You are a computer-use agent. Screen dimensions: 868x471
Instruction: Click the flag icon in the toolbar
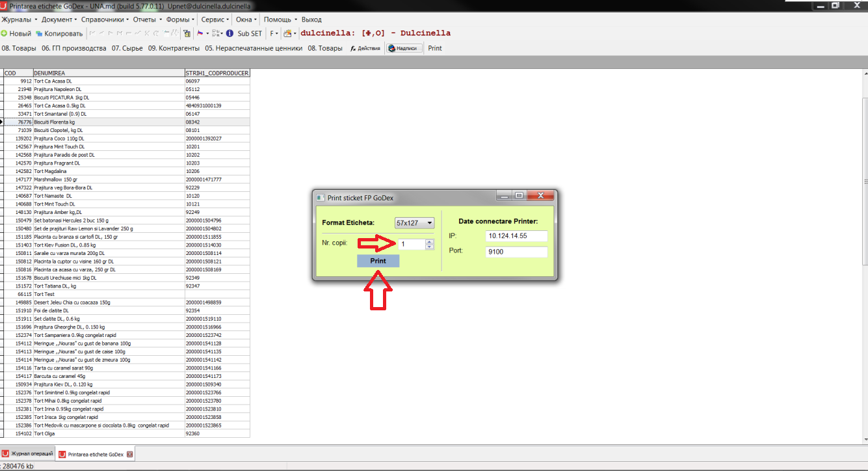(x=200, y=33)
